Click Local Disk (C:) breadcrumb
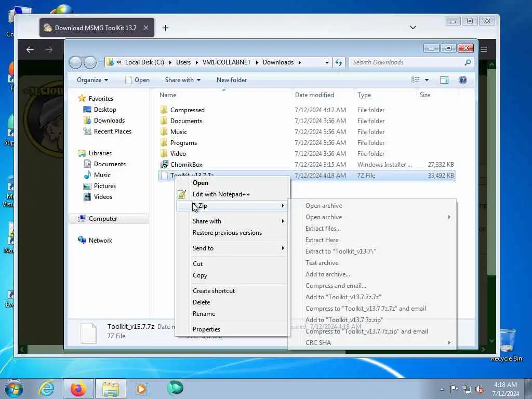Image resolution: width=532 pixels, height=399 pixels. [x=144, y=62]
